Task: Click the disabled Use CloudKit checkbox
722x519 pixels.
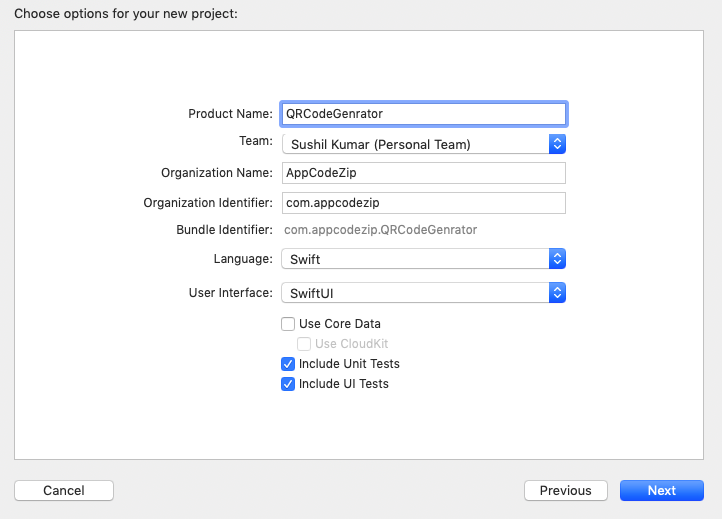Action: (x=305, y=344)
